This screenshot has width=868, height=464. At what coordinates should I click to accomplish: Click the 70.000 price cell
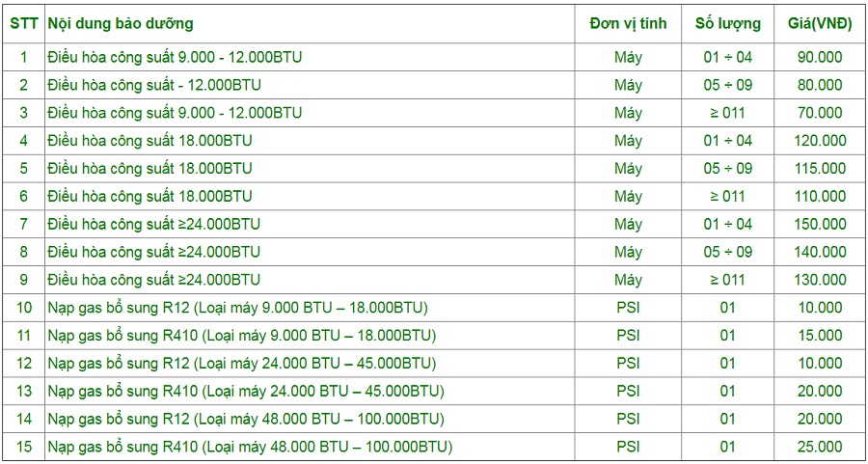820,113
